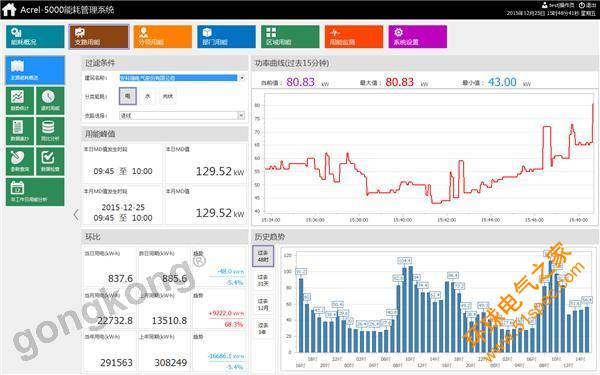Open the 系统设置 purple gear tile

[x=417, y=37]
